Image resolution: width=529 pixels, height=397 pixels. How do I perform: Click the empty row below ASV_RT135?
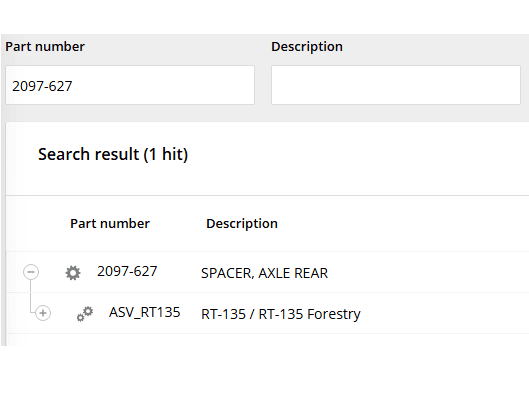(x=268, y=340)
